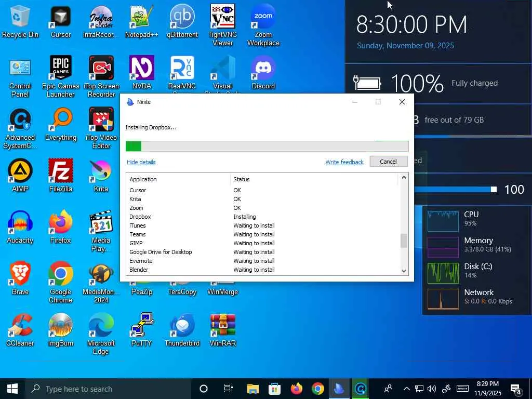Click the volume slider handle in widget
This screenshot has width=532, height=399.
click(494, 189)
